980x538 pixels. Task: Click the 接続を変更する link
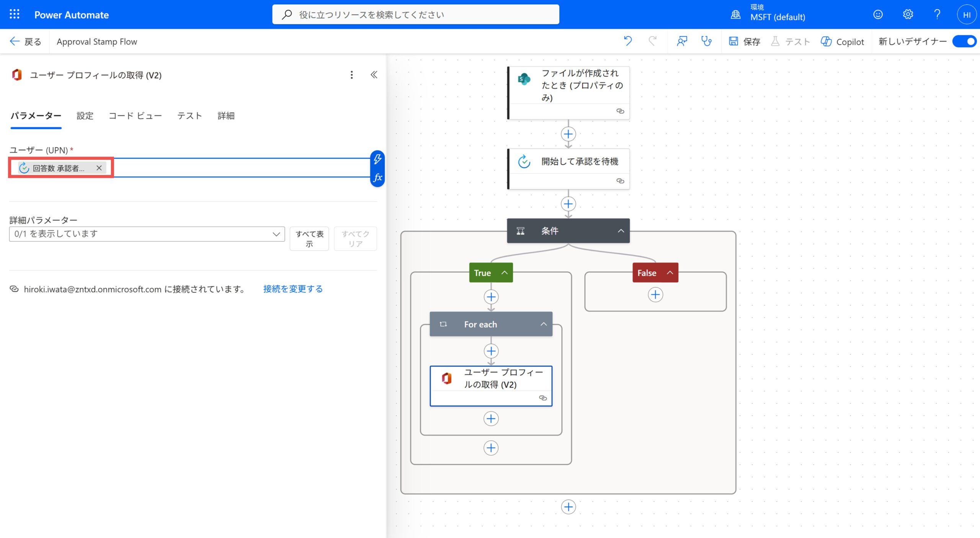(293, 289)
